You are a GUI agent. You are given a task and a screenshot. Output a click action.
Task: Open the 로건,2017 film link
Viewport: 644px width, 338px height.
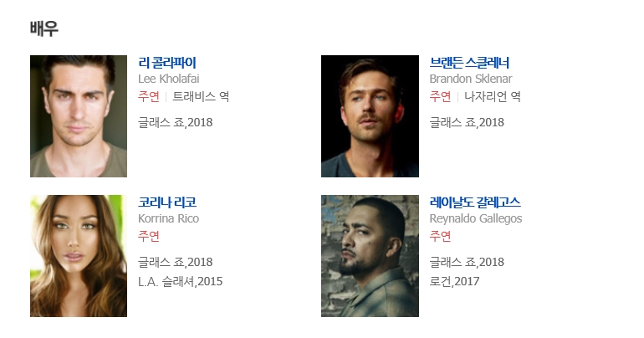pyautogui.click(x=454, y=281)
